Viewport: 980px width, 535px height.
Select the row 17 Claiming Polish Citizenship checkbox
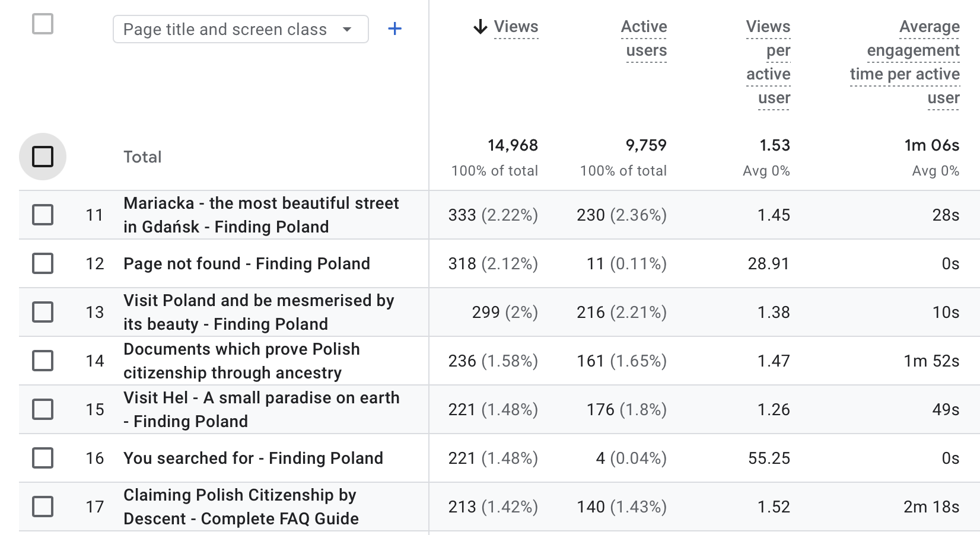click(x=43, y=507)
